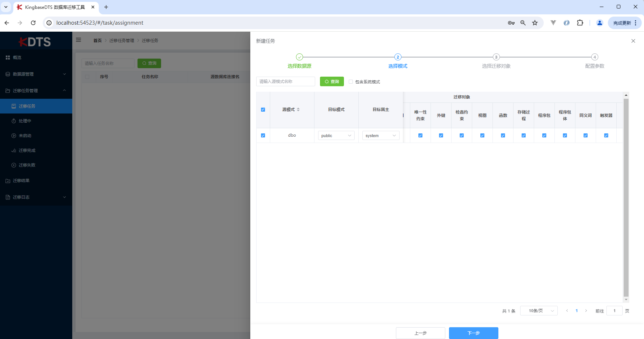This screenshot has width=644, height=339.
Task: Toggle the 视图 checkbox for dbo
Action: pyautogui.click(x=482, y=136)
